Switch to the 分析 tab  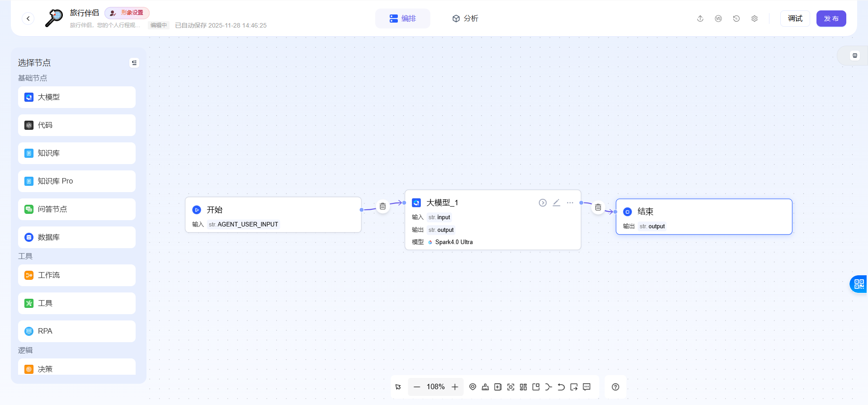465,19
